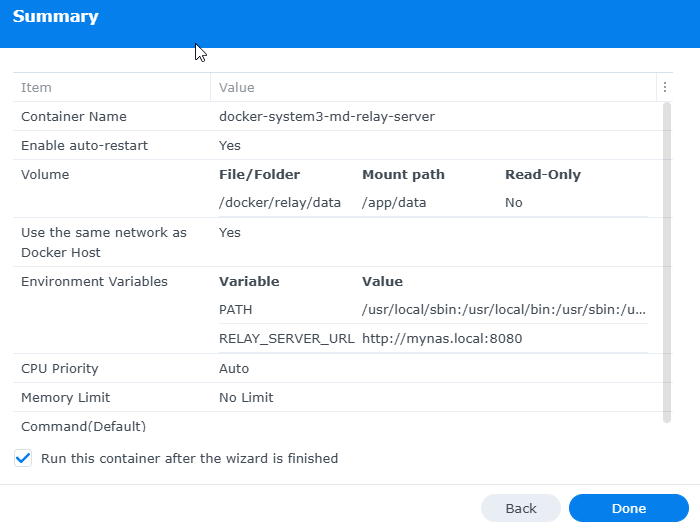Click Yes value for Docker Host network
Image resolution: width=700 pixels, height=529 pixels.
click(x=229, y=233)
